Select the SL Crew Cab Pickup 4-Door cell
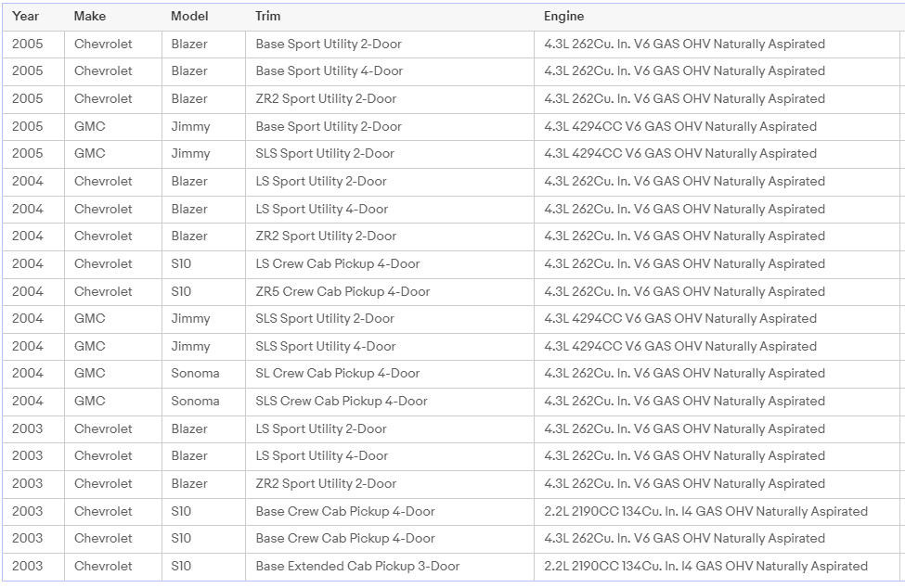 pos(338,373)
